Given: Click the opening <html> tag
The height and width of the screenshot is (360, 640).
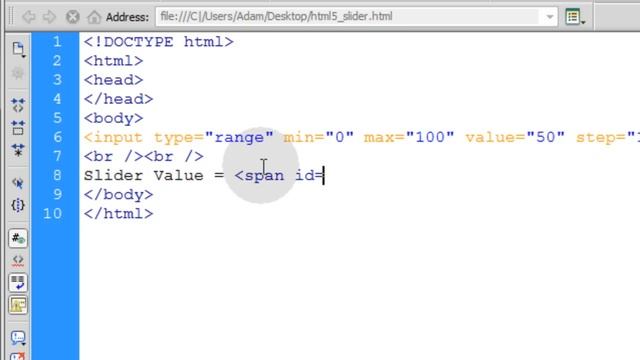Looking at the screenshot, I should (113, 61).
